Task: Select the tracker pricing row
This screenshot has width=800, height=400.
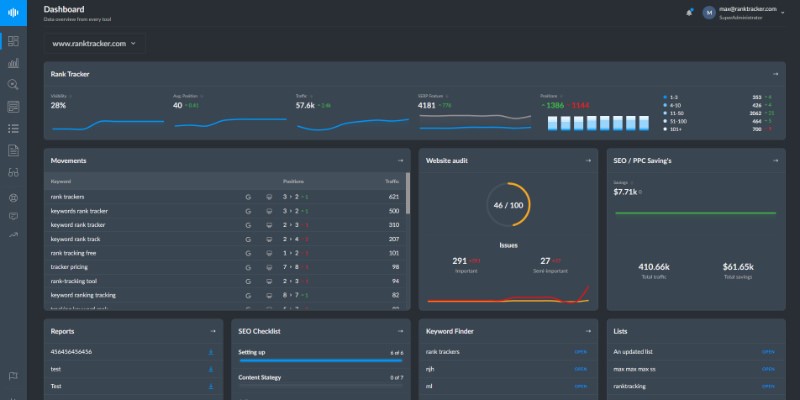Action: (225, 267)
